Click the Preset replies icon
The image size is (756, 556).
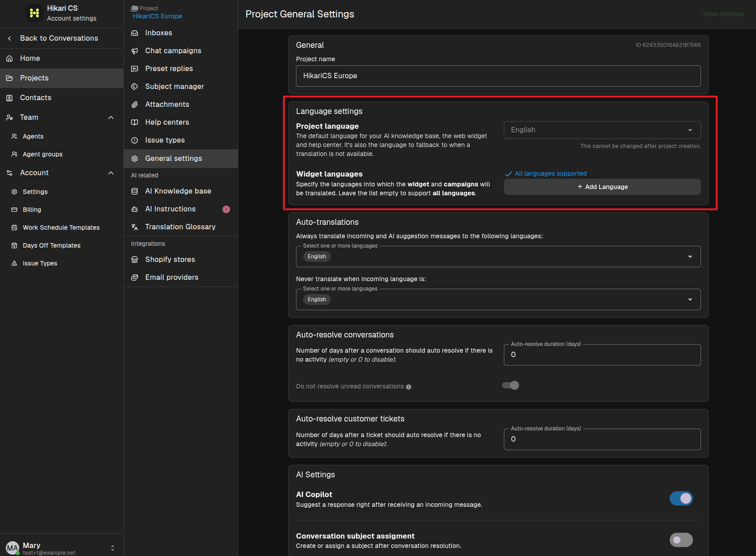click(x=135, y=69)
